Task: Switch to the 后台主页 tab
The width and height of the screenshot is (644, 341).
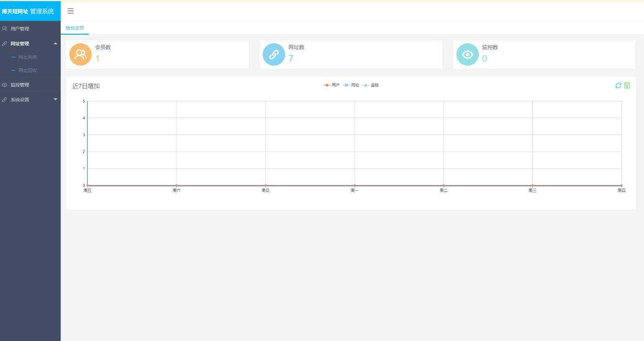Action: pyautogui.click(x=75, y=28)
